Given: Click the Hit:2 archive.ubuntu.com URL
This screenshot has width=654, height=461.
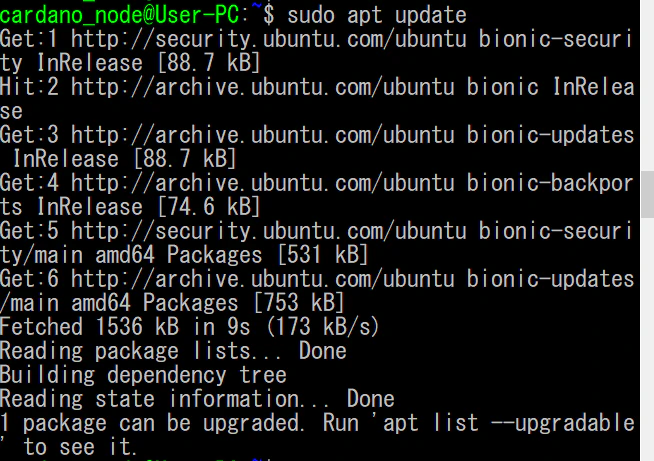Looking at the screenshot, I should [263, 87].
